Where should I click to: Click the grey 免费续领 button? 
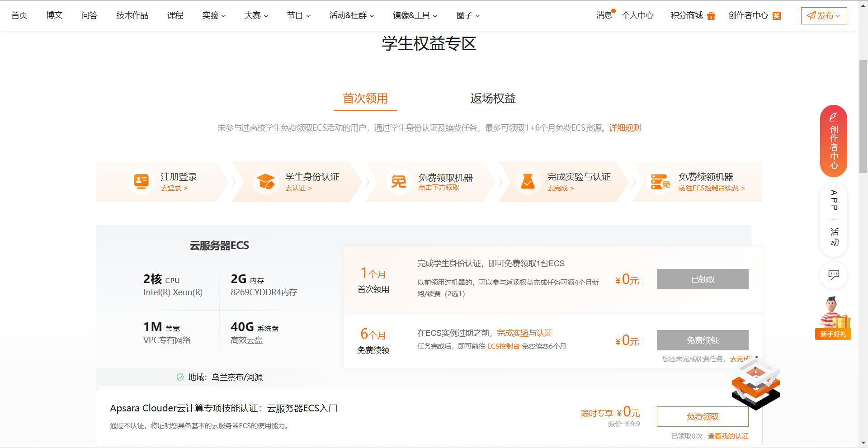tap(703, 340)
